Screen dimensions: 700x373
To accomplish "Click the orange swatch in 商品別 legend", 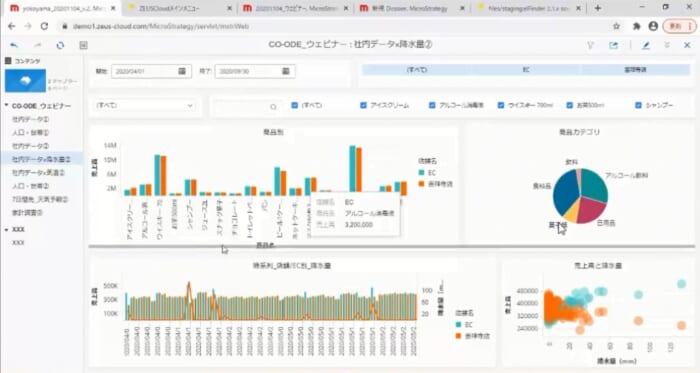I will pyautogui.click(x=421, y=184).
